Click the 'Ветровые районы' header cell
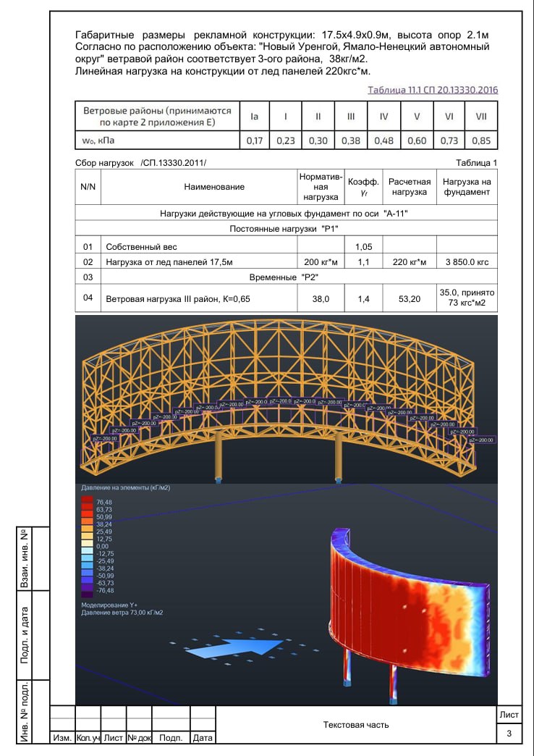This screenshot has width=534, height=756. coord(157,116)
